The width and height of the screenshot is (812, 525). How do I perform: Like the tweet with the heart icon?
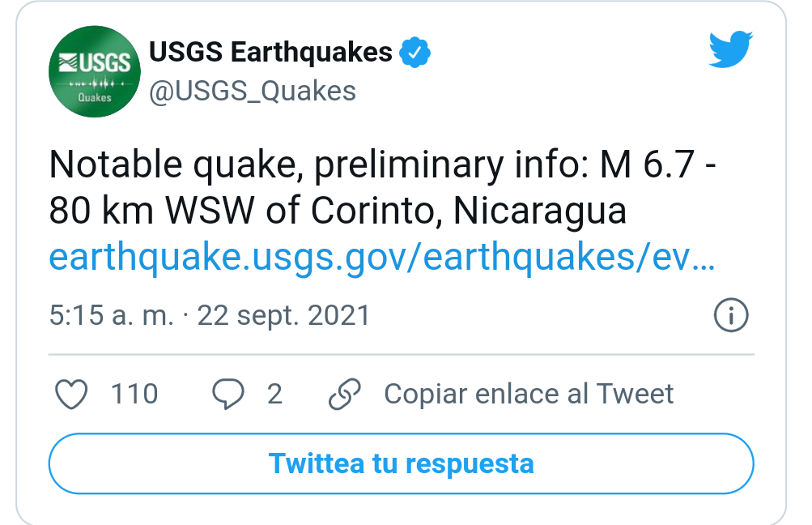coord(71,395)
